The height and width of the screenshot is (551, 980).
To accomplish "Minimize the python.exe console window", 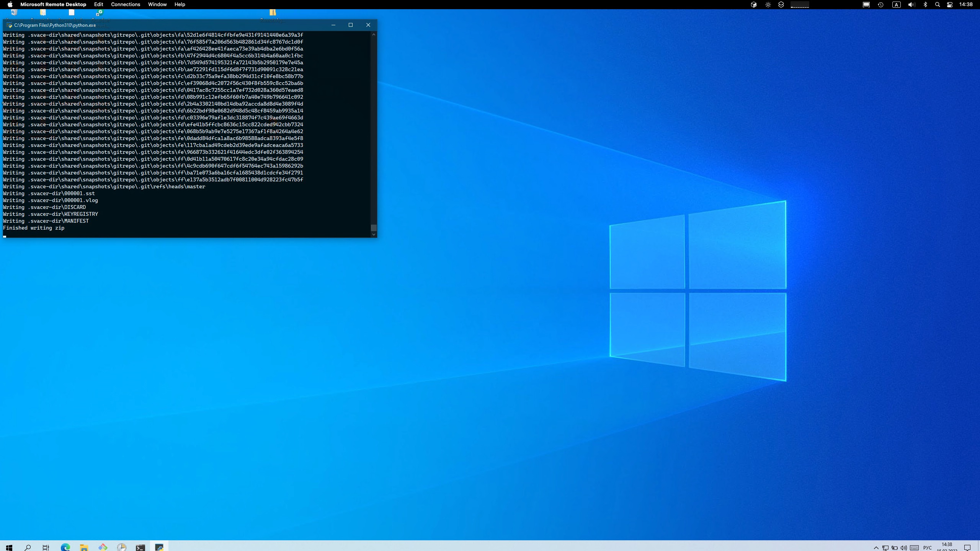I will click(333, 25).
